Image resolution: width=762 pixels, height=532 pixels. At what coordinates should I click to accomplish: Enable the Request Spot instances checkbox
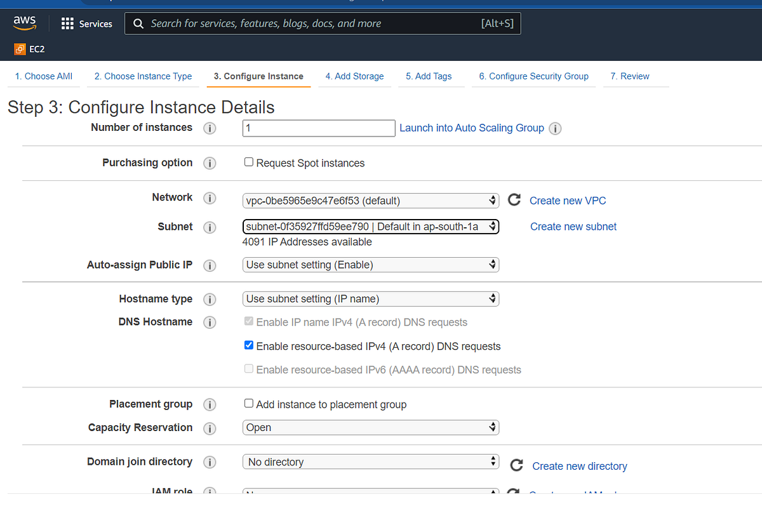tap(248, 161)
